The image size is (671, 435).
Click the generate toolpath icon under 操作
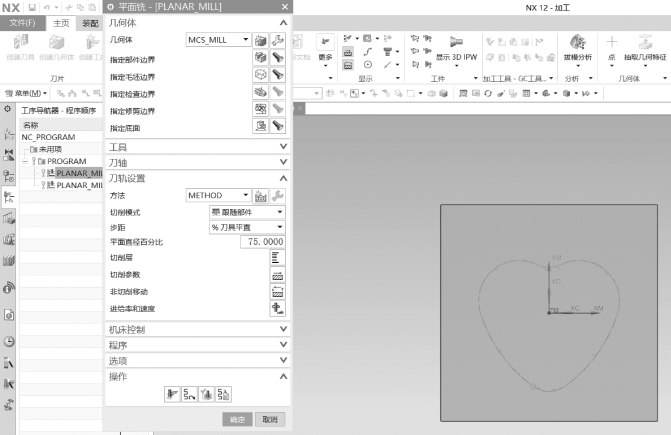coord(171,394)
